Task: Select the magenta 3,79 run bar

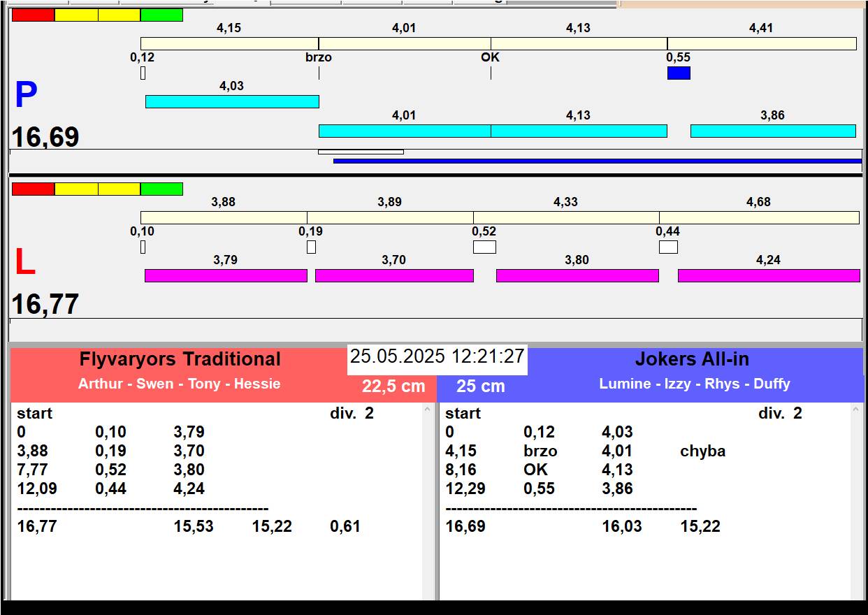Action: coord(226,275)
